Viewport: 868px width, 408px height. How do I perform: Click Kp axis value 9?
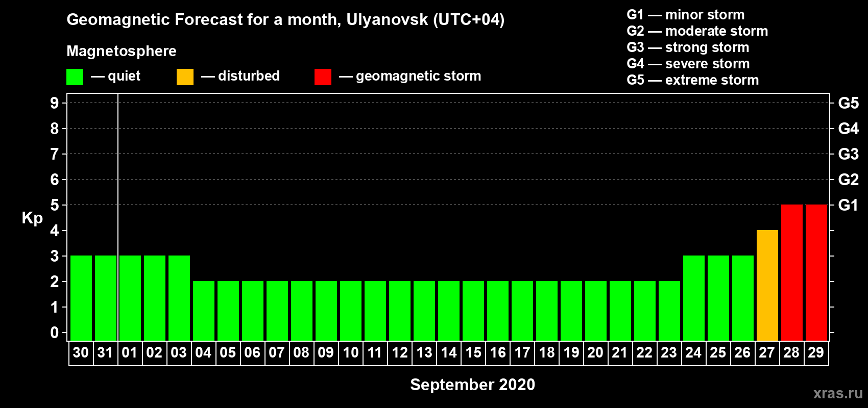pos(55,103)
